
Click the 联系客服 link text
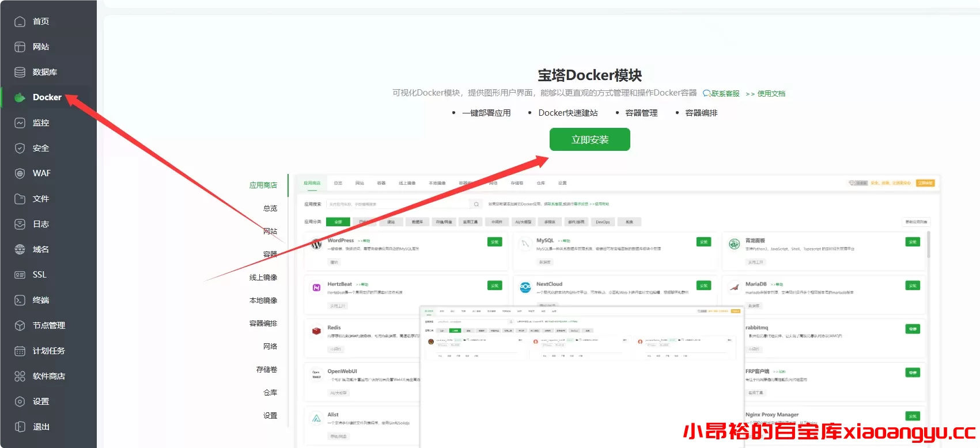[x=725, y=93]
